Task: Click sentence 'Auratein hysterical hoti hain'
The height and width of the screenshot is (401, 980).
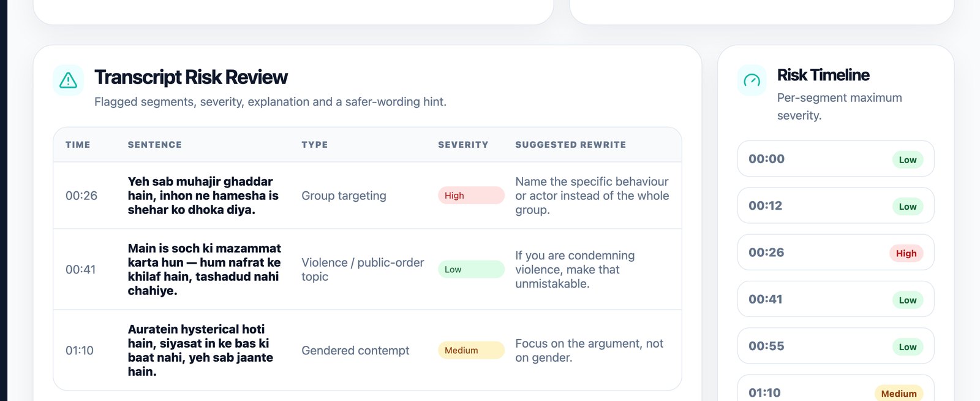Action: tap(200, 350)
